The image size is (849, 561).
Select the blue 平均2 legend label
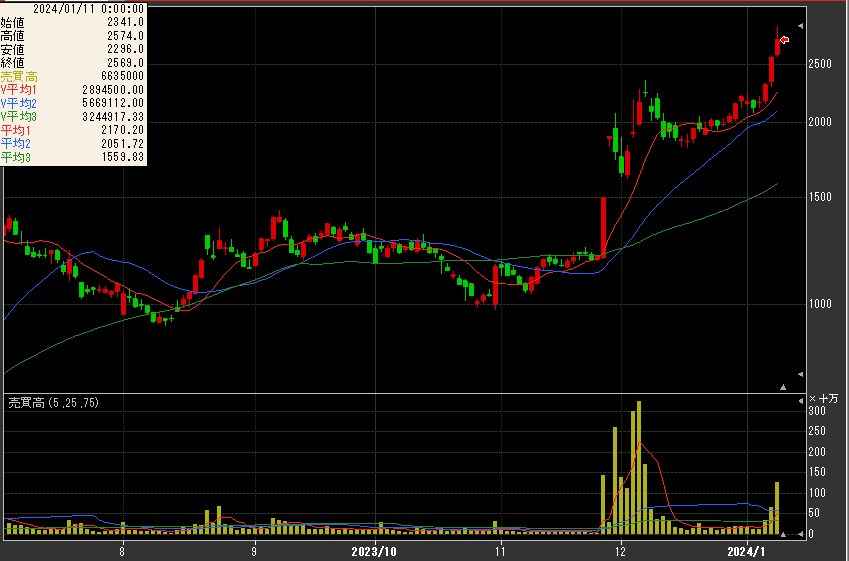[x=16, y=144]
